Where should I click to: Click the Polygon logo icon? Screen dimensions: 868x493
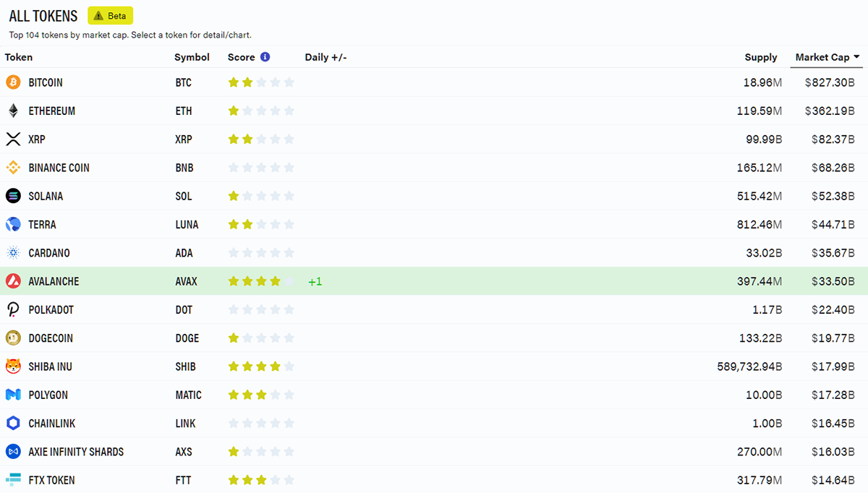pyautogui.click(x=13, y=395)
